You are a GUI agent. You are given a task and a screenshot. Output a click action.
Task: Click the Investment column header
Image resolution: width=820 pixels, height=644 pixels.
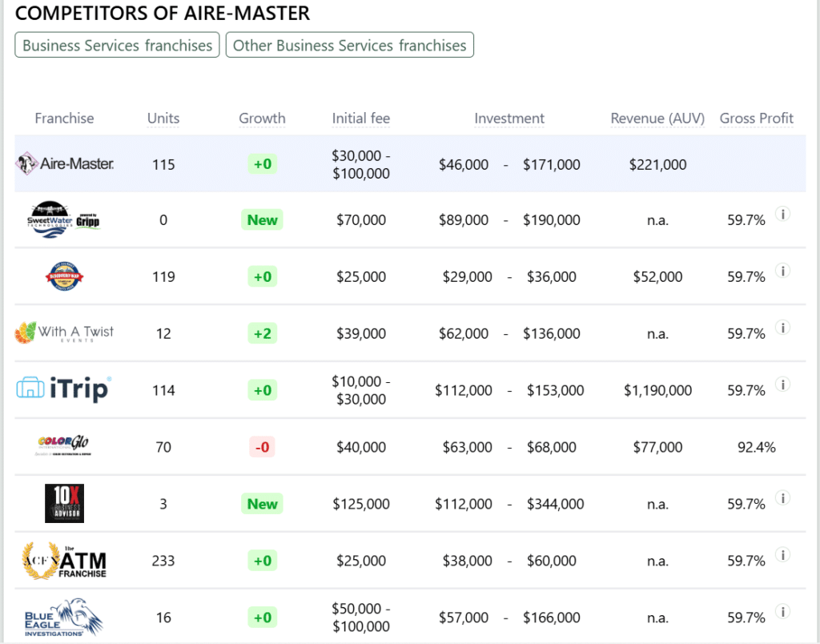pos(509,119)
